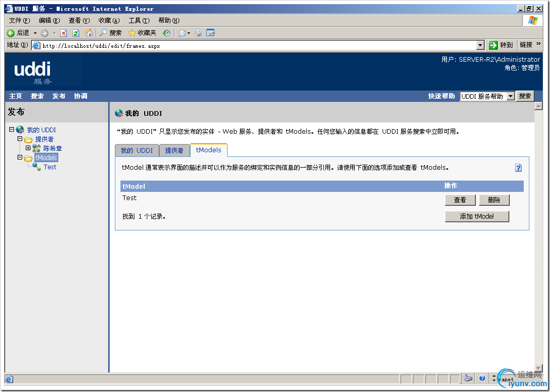Click the Edit page icon in toolbar
Viewport: 550px width, 392px height.
pyautogui.click(x=211, y=33)
